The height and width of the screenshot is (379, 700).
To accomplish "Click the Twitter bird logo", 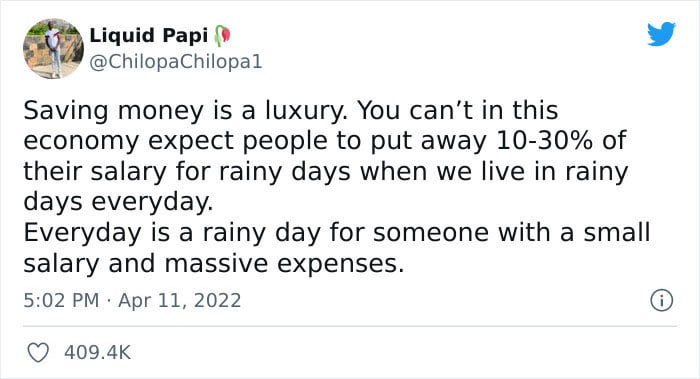I will pos(661,33).
